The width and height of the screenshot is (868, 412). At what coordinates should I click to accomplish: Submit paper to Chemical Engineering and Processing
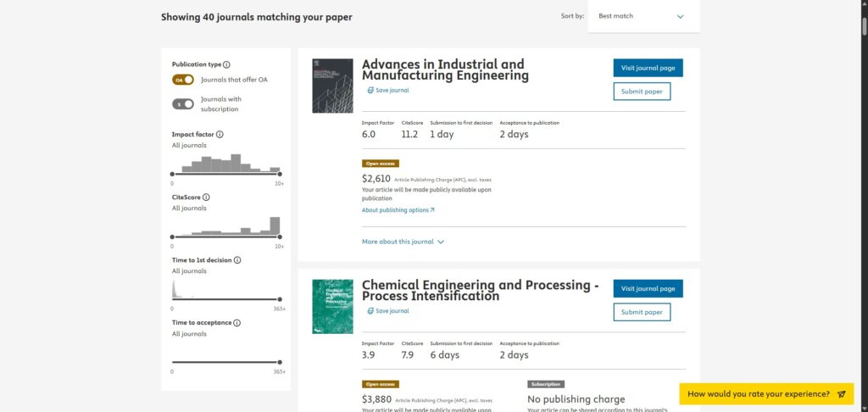642,312
